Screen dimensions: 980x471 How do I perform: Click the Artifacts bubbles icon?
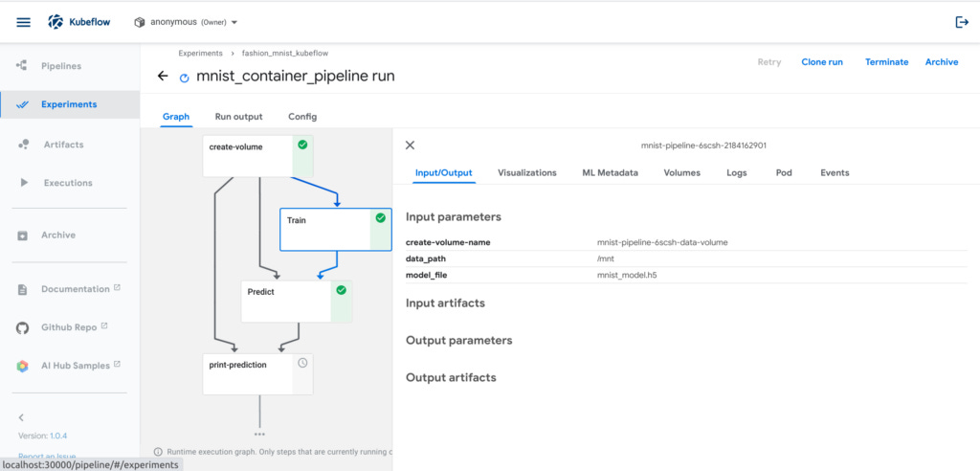23,145
